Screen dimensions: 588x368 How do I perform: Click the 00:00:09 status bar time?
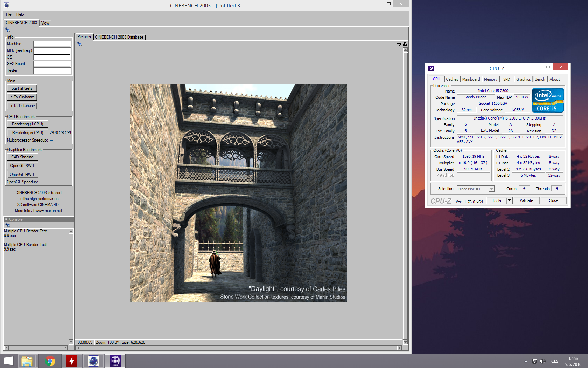85,342
